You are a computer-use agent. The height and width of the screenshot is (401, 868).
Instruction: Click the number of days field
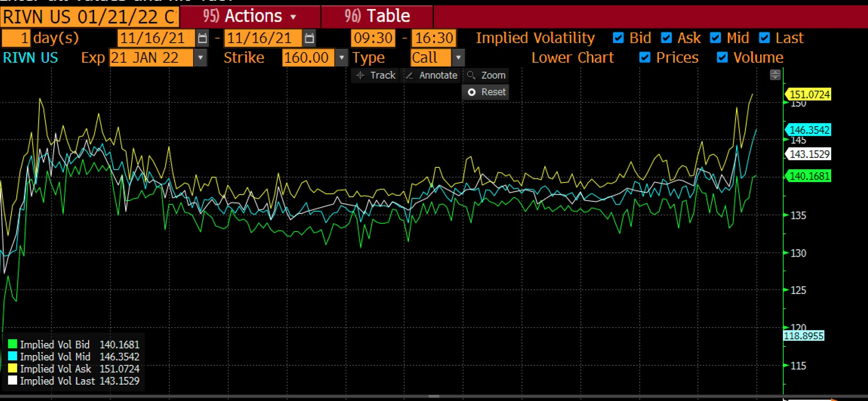(x=16, y=38)
